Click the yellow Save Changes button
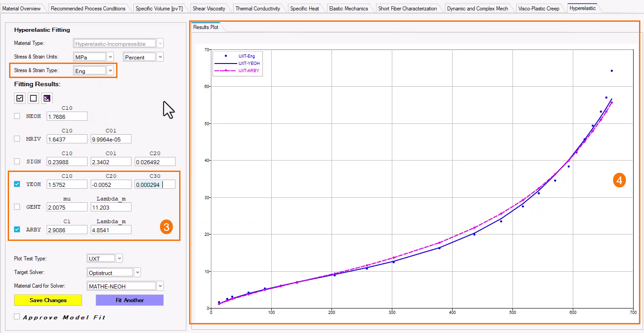644x333 pixels. (48, 300)
